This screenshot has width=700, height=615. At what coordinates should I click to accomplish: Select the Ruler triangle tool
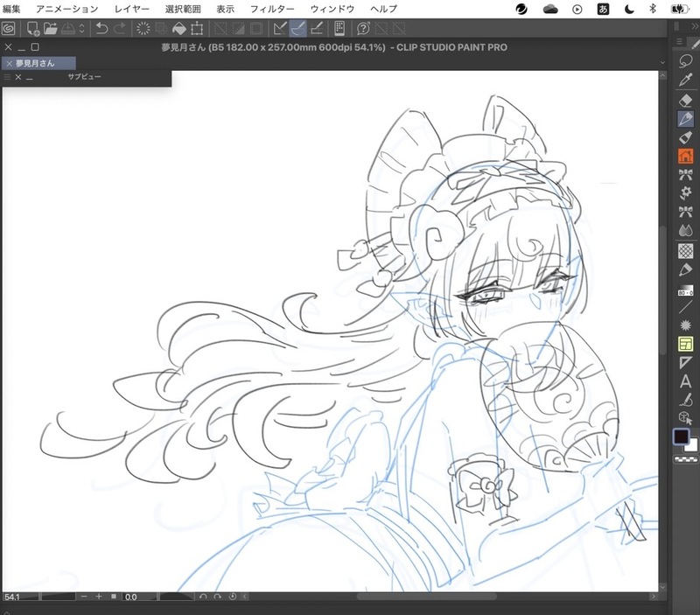coord(685,363)
